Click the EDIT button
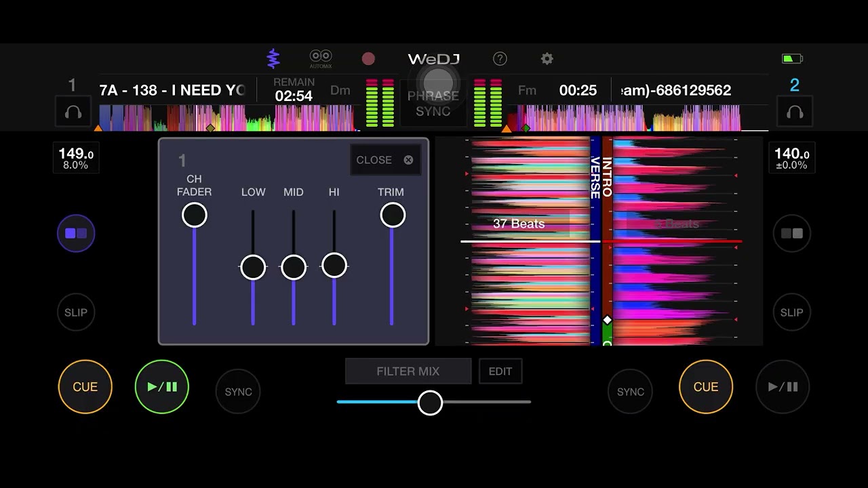 click(500, 371)
